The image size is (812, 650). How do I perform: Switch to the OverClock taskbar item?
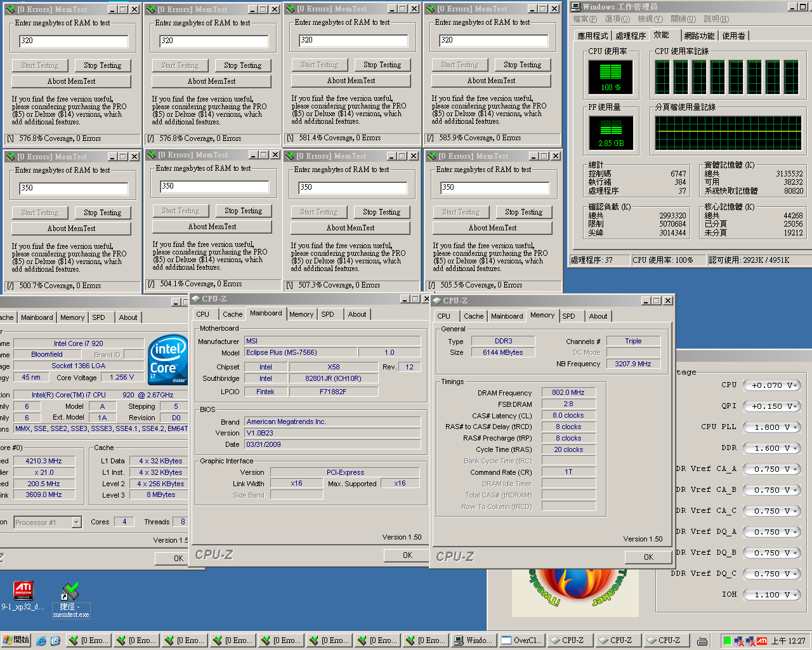(521, 640)
